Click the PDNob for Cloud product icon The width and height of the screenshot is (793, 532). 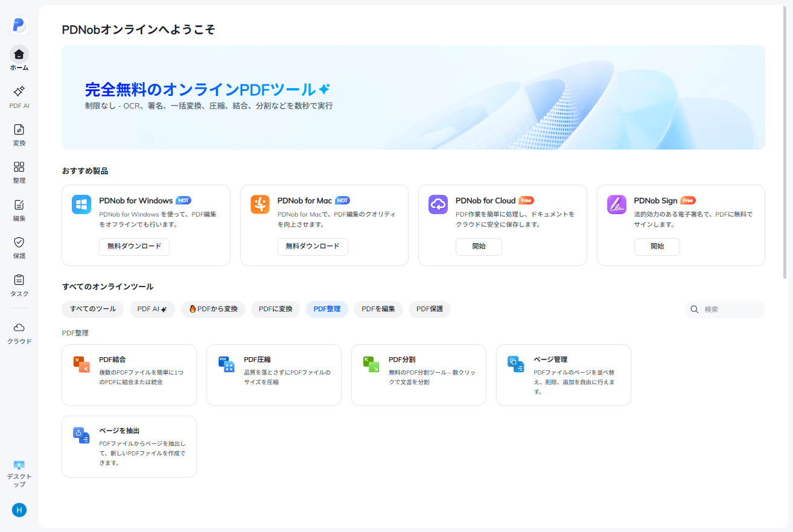point(438,204)
